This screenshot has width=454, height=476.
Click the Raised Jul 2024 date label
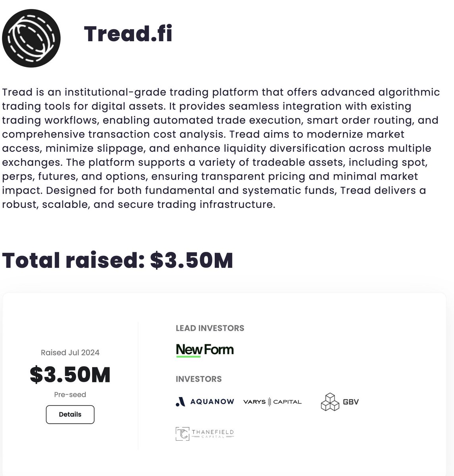point(70,353)
